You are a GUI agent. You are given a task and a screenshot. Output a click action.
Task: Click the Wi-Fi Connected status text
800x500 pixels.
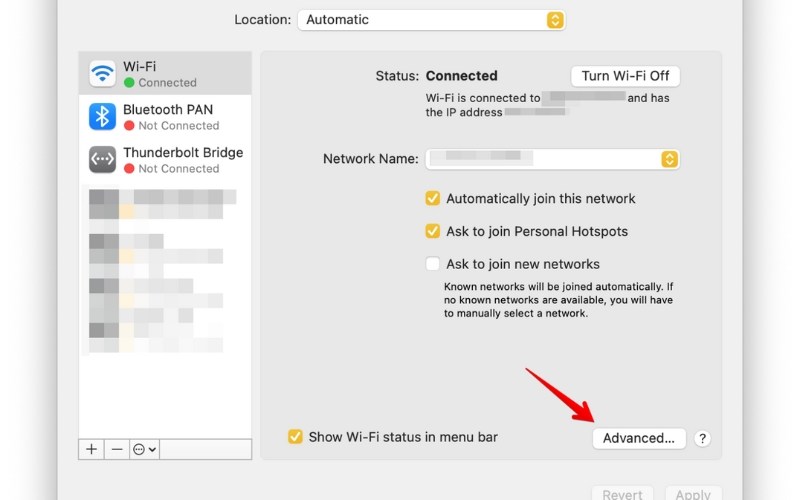[167, 83]
